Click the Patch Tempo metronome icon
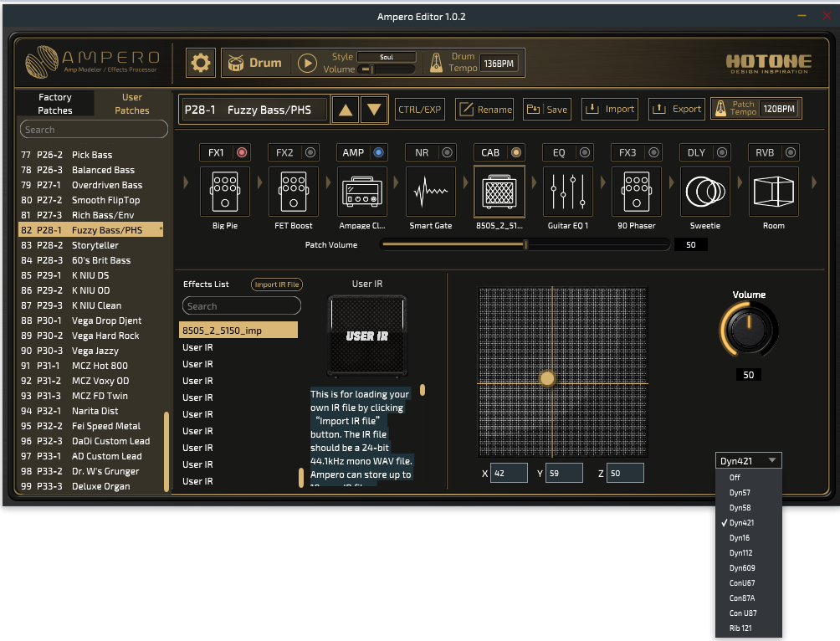The image size is (840, 641). pos(720,109)
